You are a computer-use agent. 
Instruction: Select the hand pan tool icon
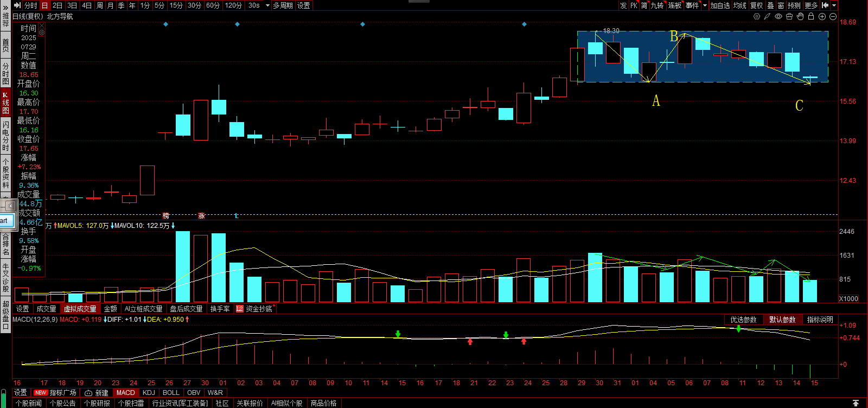click(x=800, y=16)
